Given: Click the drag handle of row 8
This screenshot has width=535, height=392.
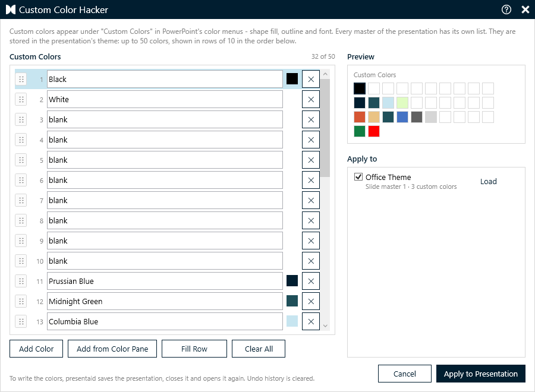Looking at the screenshot, I should click(x=21, y=220).
